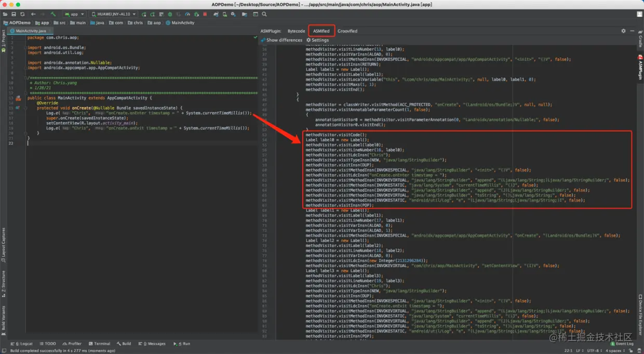644x354 pixels.
Task: Click the 22:1 cursor position indicator
Action: 568,351
